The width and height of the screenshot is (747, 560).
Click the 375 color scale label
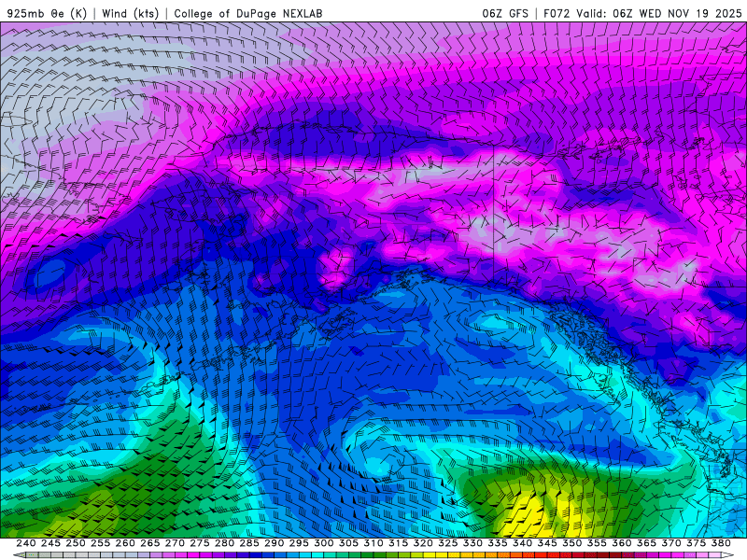coord(696,543)
